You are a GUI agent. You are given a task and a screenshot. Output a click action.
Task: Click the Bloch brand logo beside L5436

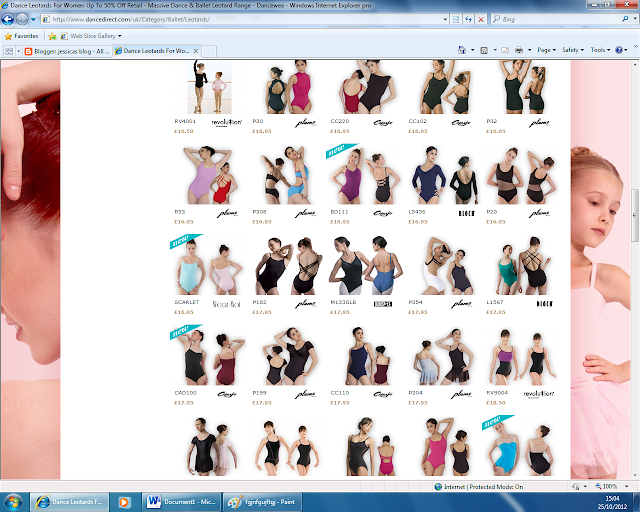point(467,213)
